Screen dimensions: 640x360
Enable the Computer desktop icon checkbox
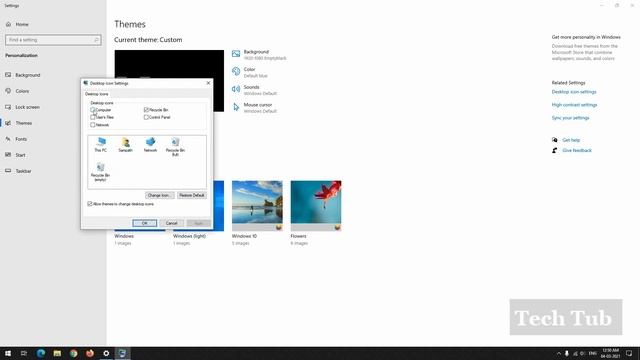coord(93,110)
